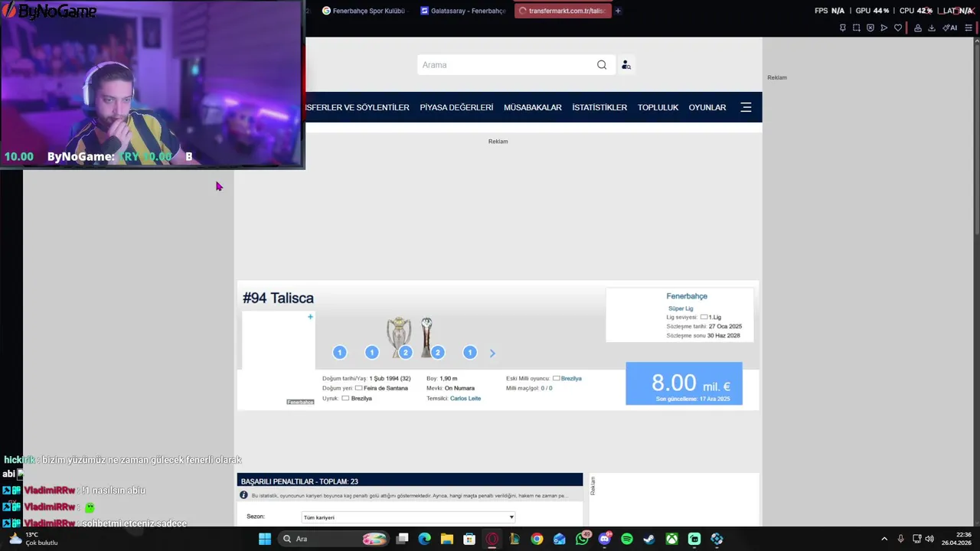
Task: Open Microsoft Edge from taskbar
Action: (x=424, y=539)
